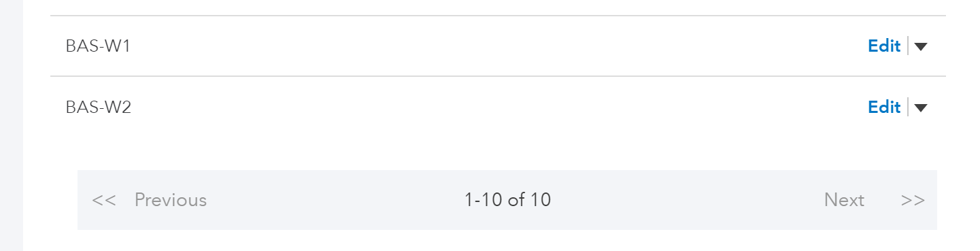Jump to first page with << icon

coord(104,200)
